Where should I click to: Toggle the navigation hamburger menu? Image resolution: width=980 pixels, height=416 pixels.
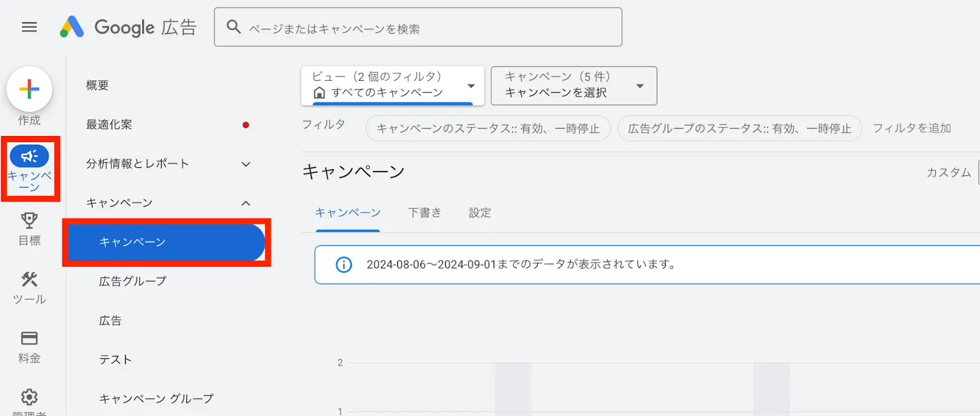pos(29,27)
